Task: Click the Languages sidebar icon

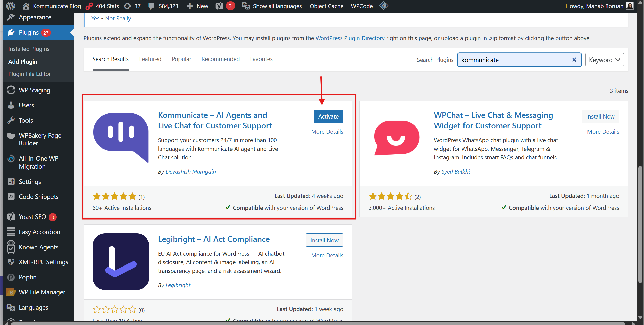Action: 11,307
